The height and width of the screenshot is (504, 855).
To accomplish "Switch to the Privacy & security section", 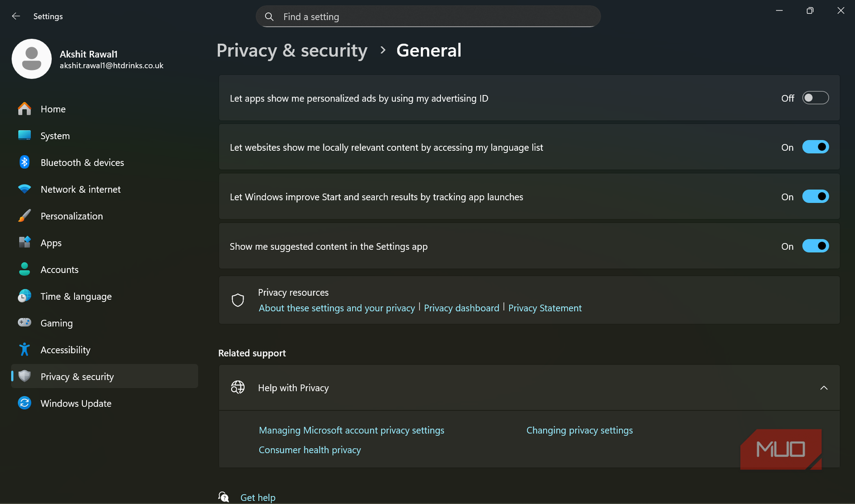I will [x=77, y=376].
